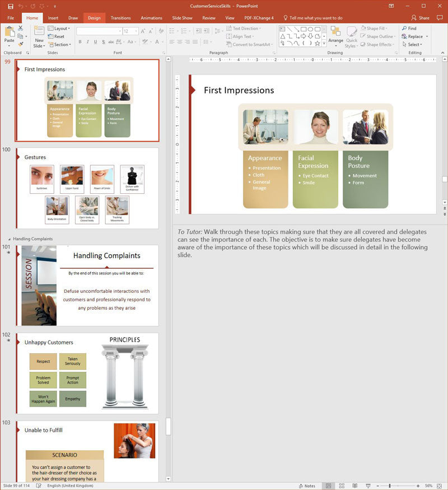Switch to Slide Sorter view
The width and height of the screenshot is (448, 490).
[x=340, y=486]
